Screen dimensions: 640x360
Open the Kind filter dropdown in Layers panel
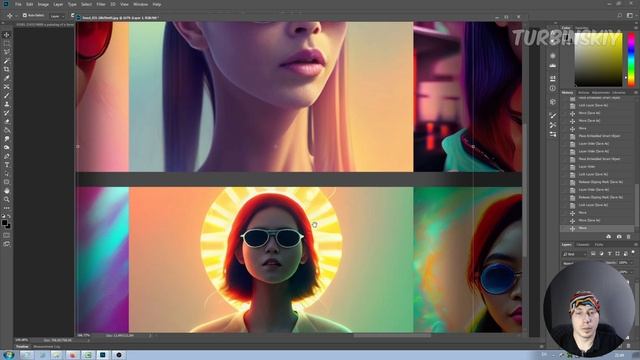(x=575, y=254)
